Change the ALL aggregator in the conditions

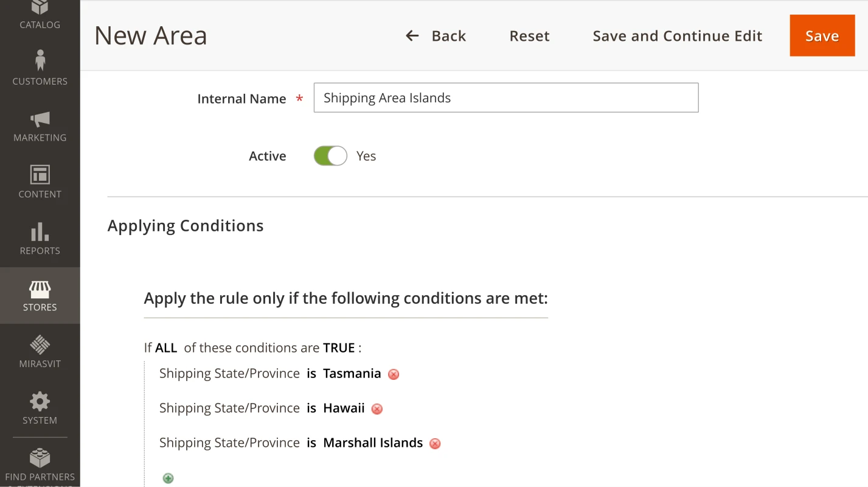coord(166,348)
